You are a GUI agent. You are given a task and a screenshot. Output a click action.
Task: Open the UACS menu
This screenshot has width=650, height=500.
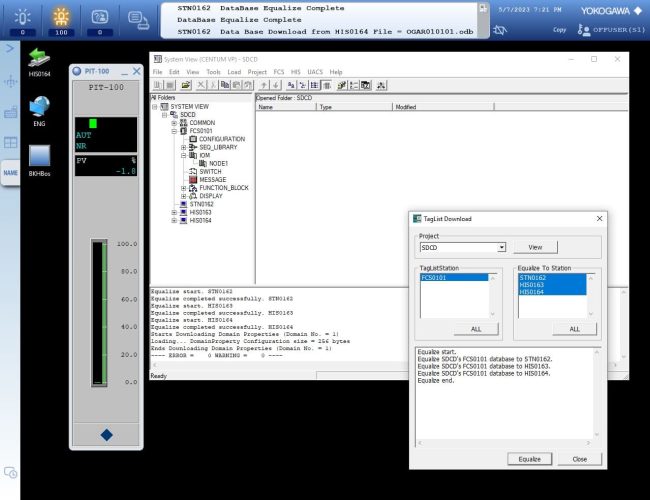pos(315,72)
